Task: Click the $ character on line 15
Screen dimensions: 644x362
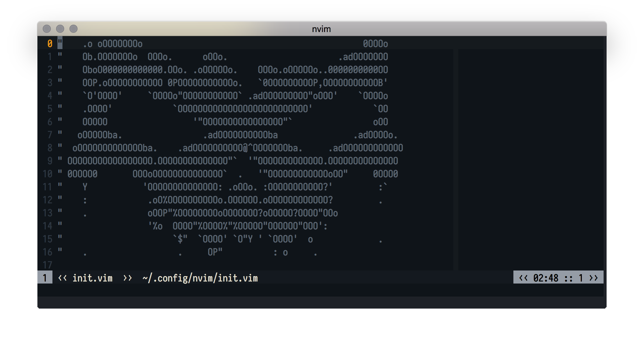Action: 180,239
